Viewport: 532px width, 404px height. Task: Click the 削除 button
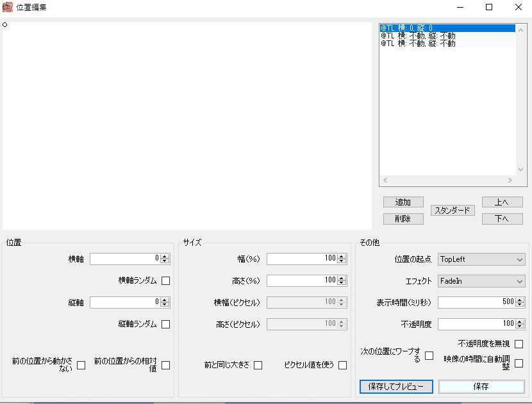click(403, 219)
